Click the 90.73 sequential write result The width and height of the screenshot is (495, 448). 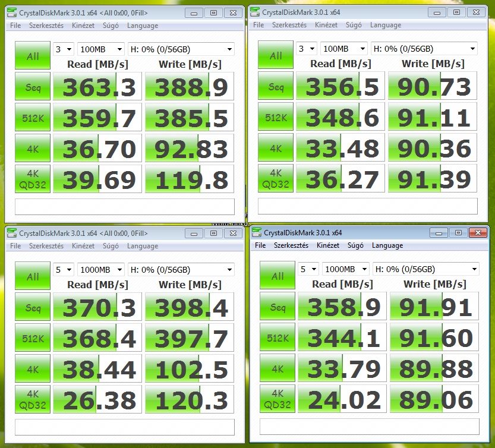433,86
